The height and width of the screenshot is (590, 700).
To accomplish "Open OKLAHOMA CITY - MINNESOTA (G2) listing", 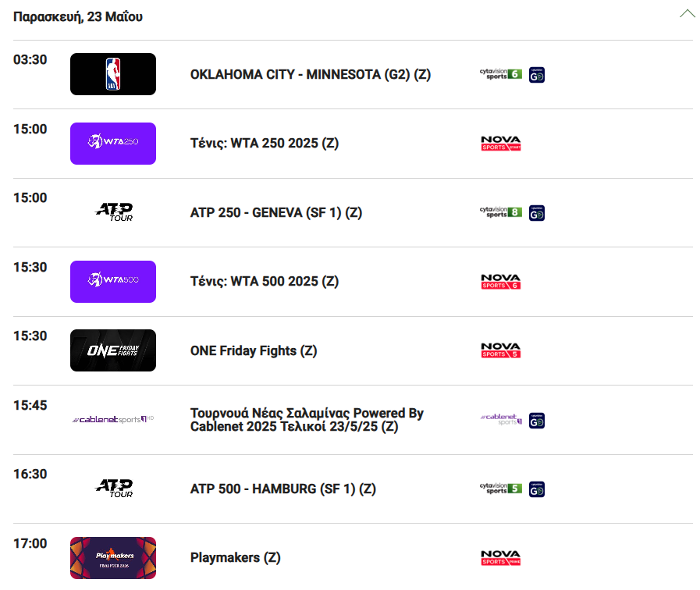I will coord(311,75).
